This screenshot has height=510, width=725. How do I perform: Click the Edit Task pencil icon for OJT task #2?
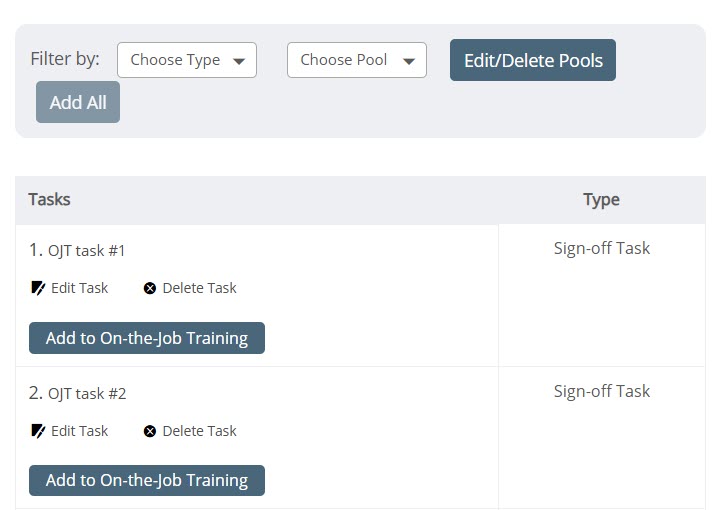[38, 431]
